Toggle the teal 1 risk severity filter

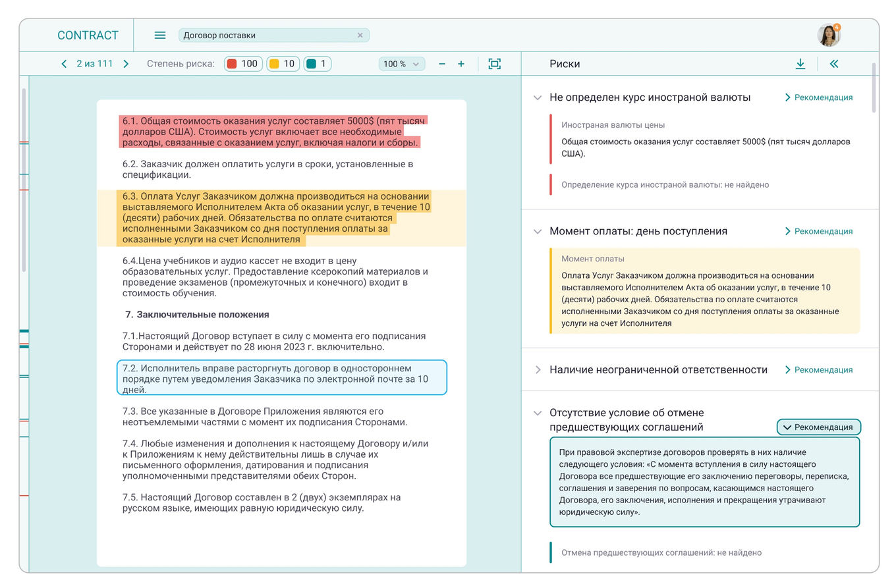click(317, 64)
